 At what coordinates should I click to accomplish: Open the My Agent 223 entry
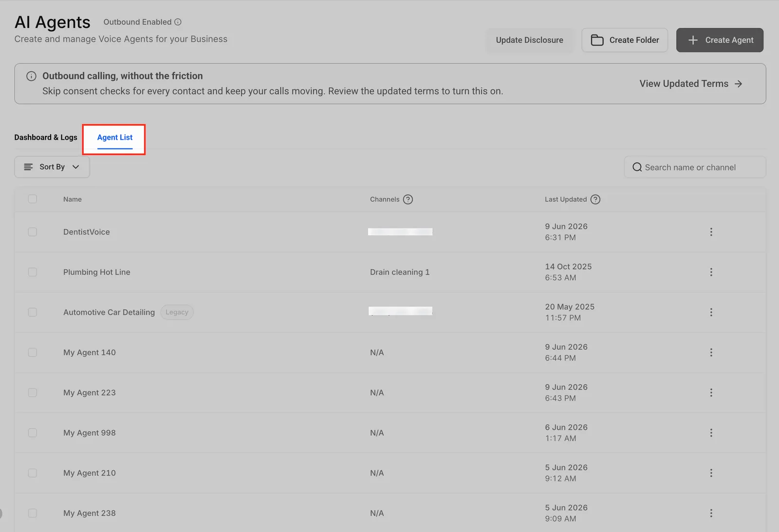(x=90, y=393)
